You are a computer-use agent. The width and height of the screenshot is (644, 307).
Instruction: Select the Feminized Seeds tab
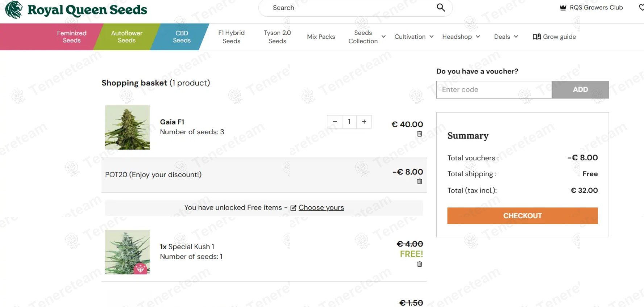tap(71, 37)
